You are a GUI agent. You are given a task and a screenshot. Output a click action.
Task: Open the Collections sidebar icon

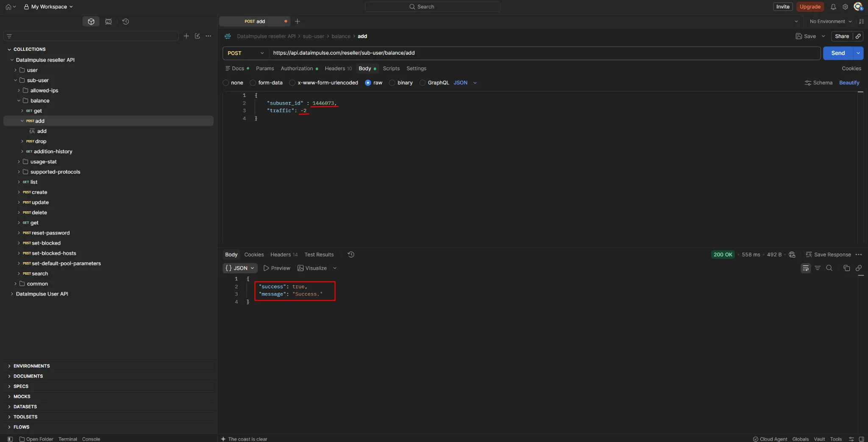coord(91,22)
